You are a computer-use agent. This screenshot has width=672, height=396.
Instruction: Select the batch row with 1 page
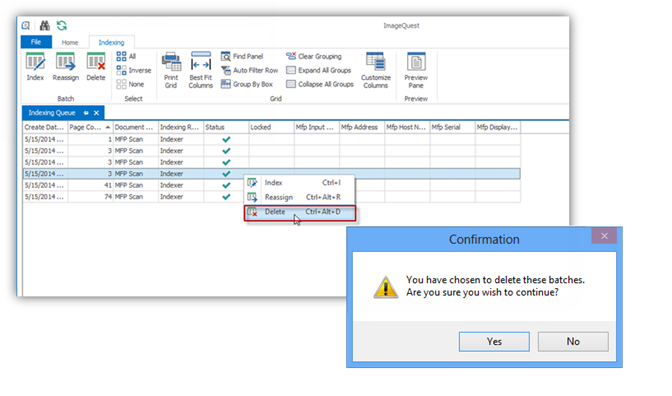272,139
